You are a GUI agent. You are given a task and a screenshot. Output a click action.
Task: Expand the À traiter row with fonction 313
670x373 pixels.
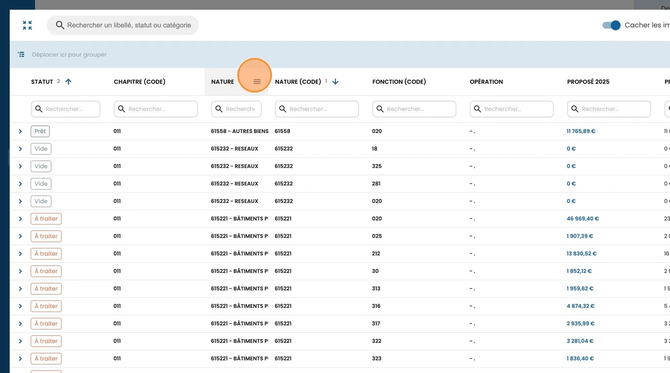(x=20, y=289)
